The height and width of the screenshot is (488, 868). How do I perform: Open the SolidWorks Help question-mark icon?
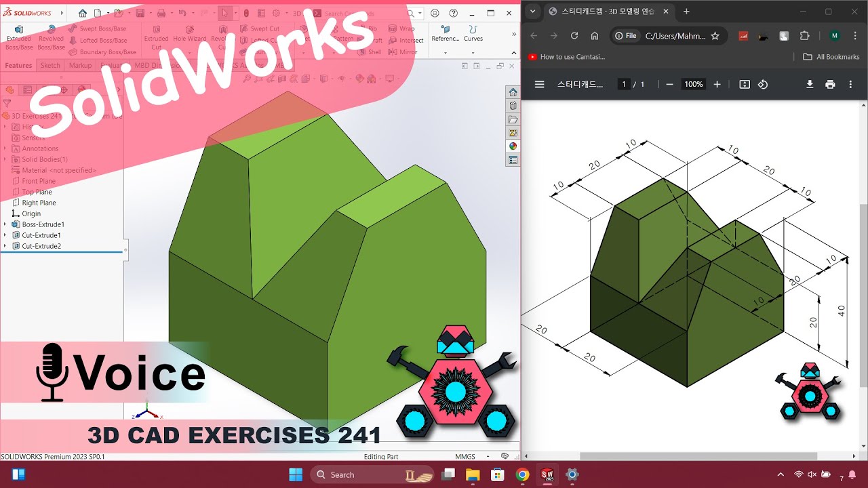tap(453, 13)
